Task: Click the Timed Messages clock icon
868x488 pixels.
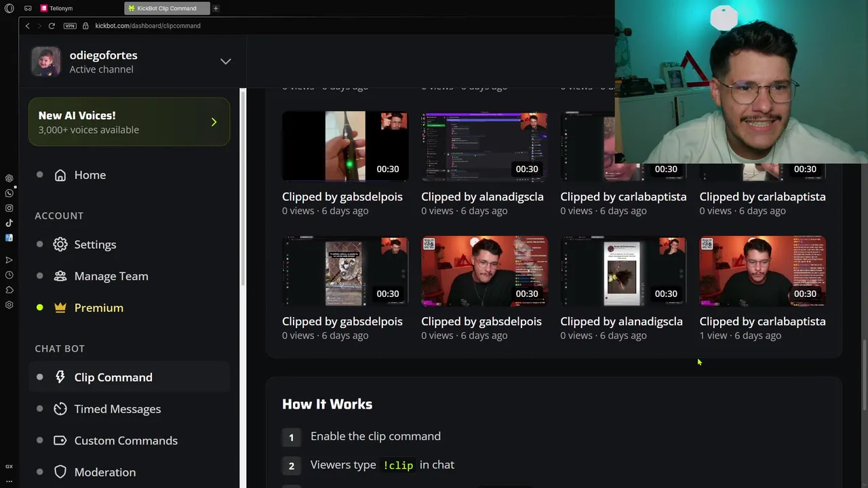Action: (x=60, y=409)
